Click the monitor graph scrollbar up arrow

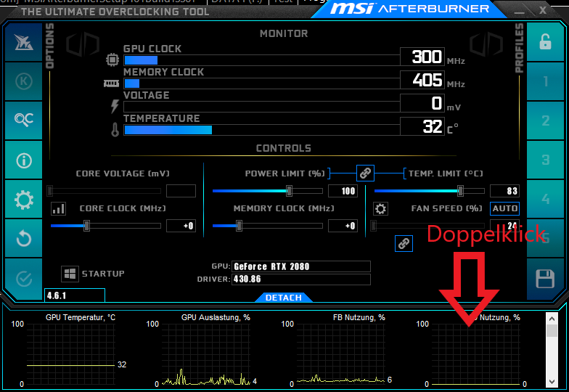point(552,319)
